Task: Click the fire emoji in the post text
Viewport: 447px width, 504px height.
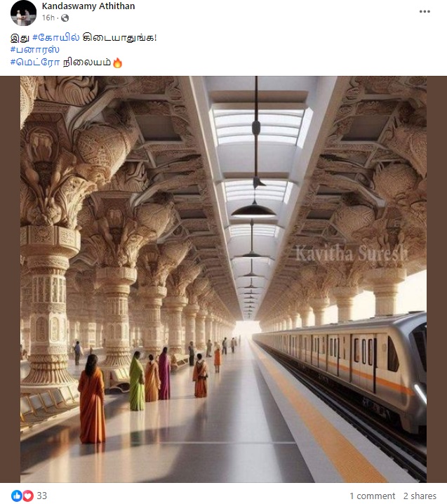Action: click(x=118, y=62)
